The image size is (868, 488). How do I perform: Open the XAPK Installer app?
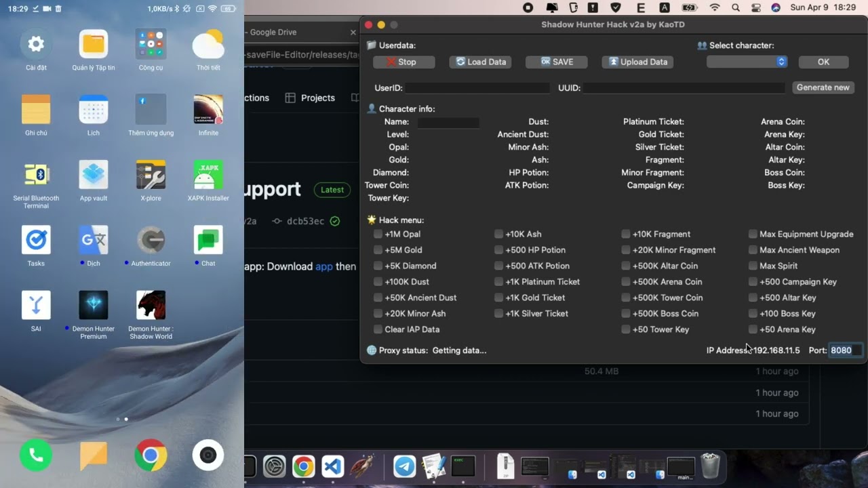pyautogui.click(x=208, y=174)
